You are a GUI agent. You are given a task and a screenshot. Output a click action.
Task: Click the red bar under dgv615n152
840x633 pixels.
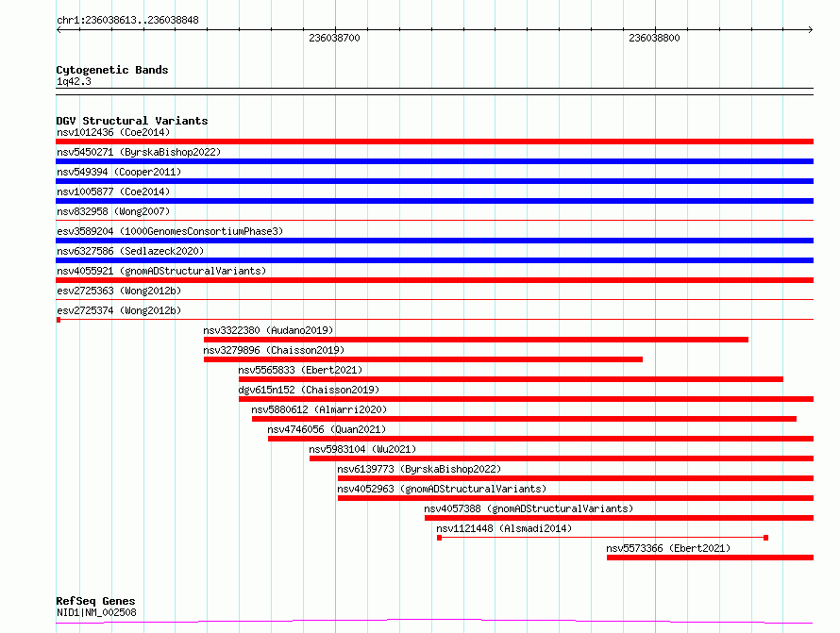pos(526,399)
